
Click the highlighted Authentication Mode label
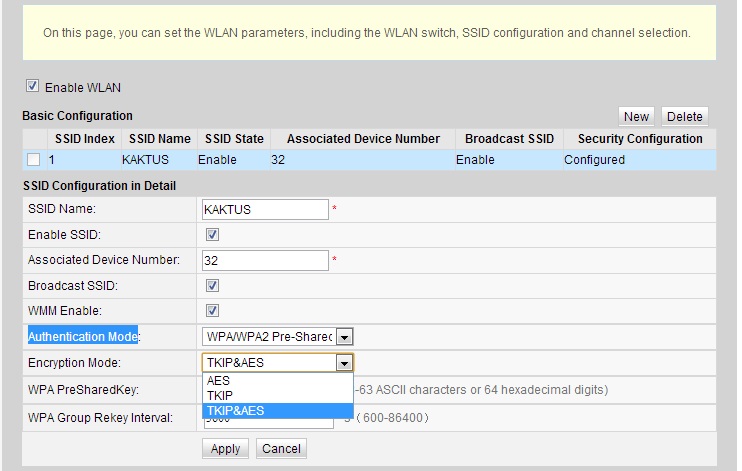pos(84,336)
